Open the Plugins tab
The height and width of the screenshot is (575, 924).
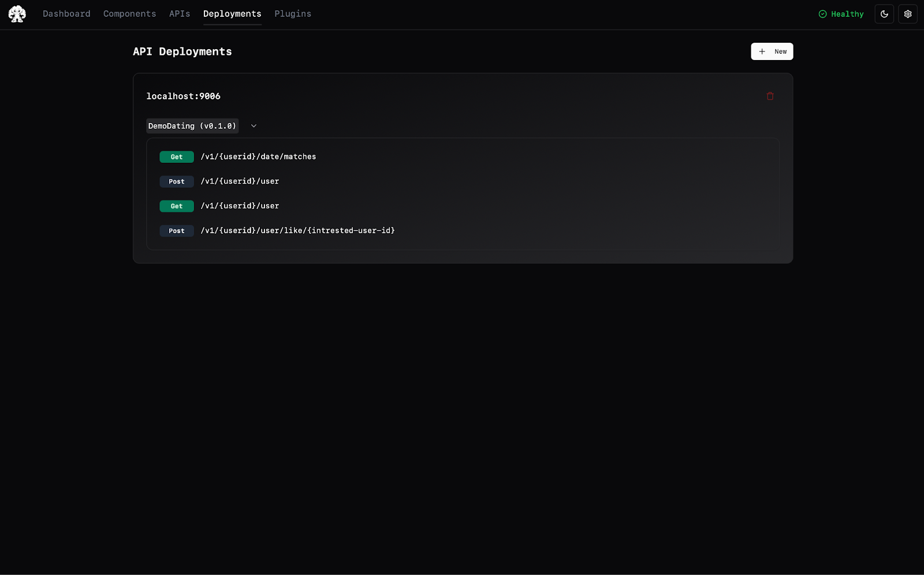[293, 14]
